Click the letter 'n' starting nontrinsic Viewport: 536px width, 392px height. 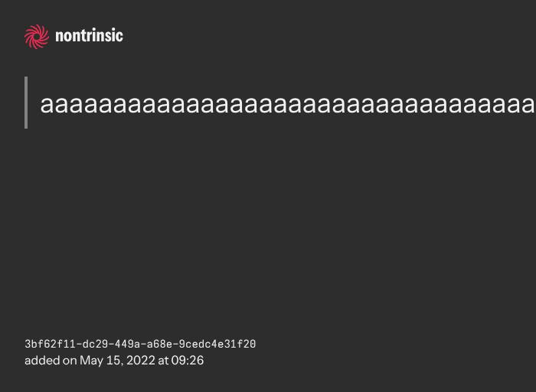click(59, 36)
